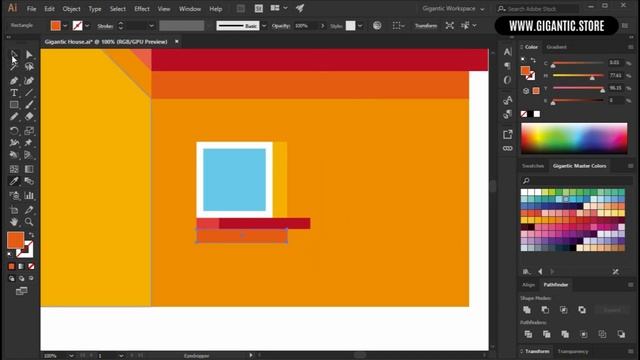Open the Basic brush definition dropdown
The width and height of the screenshot is (640, 360).
pyautogui.click(x=264, y=26)
